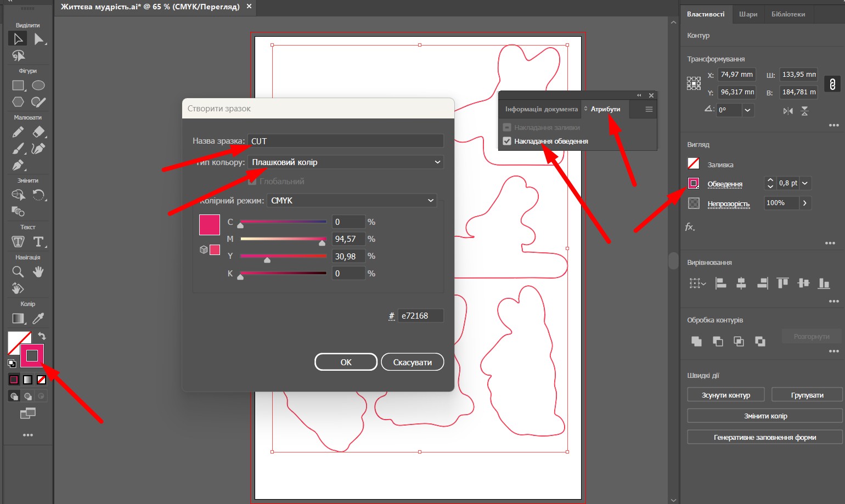
Task: Open the stroke weight dropdown
Action: click(805, 183)
